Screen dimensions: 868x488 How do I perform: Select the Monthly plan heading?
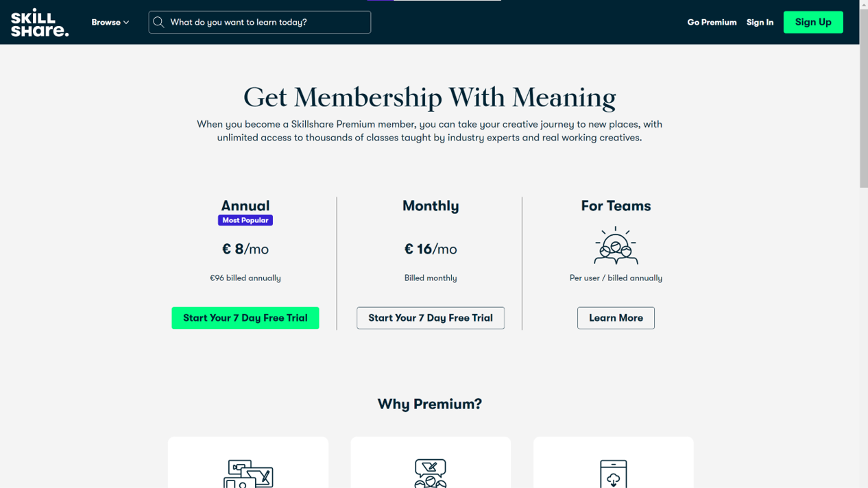431,206
